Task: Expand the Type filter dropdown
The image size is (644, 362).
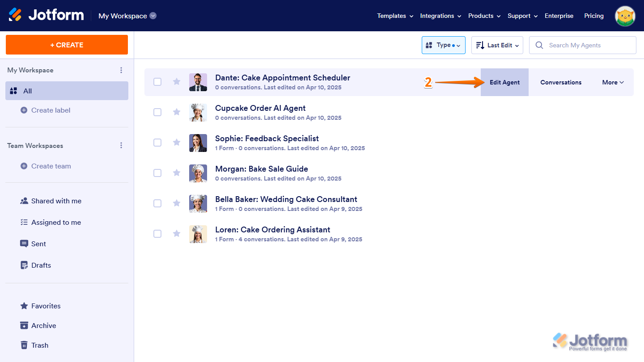Action: click(443, 45)
